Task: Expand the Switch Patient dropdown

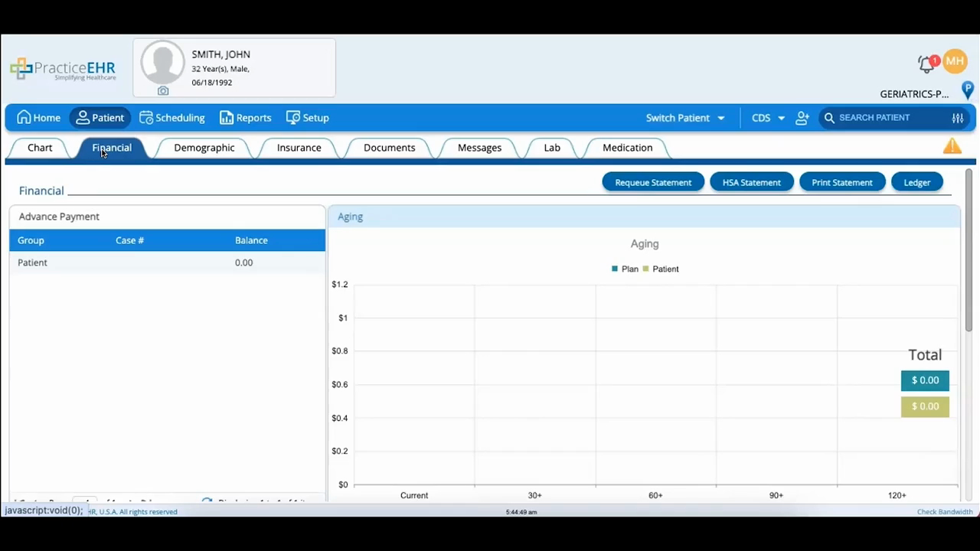Action: point(685,118)
